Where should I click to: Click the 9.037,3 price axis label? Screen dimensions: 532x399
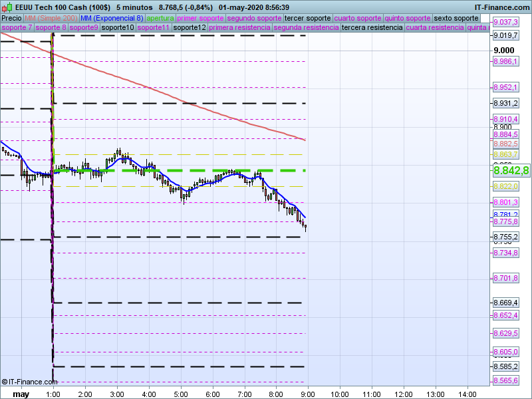click(x=505, y=22)
